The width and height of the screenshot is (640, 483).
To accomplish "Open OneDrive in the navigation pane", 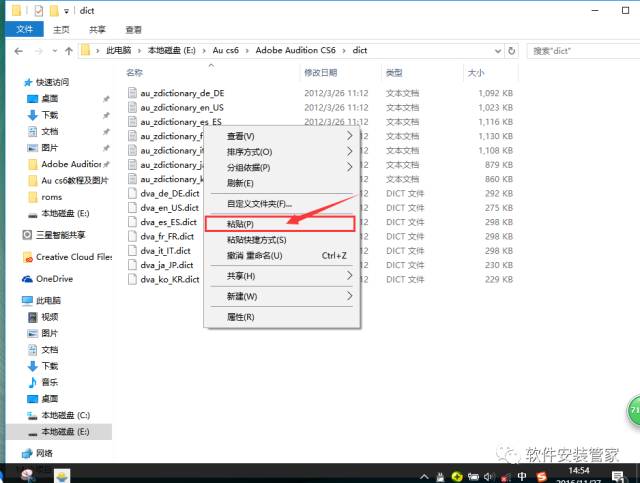I will (x=55, y=279).
